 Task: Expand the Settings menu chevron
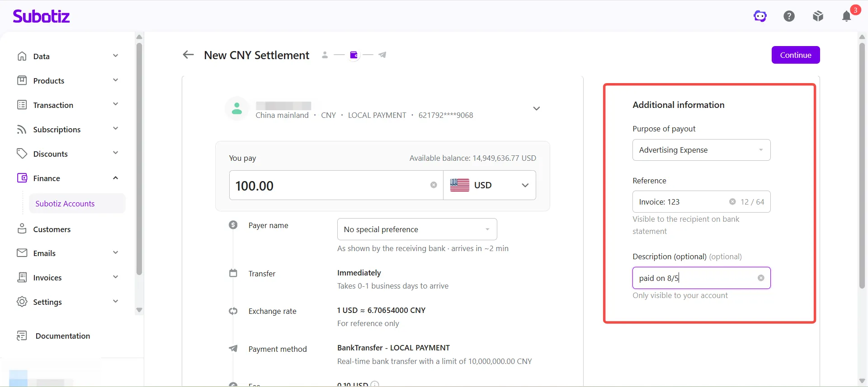tap(115, 301)
